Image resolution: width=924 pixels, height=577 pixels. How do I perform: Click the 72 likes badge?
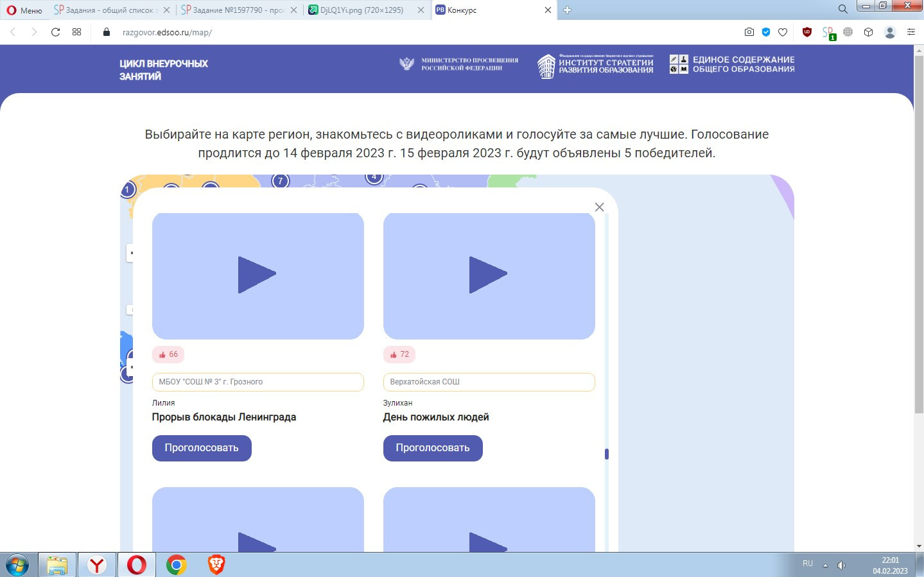tap(399, 354)
